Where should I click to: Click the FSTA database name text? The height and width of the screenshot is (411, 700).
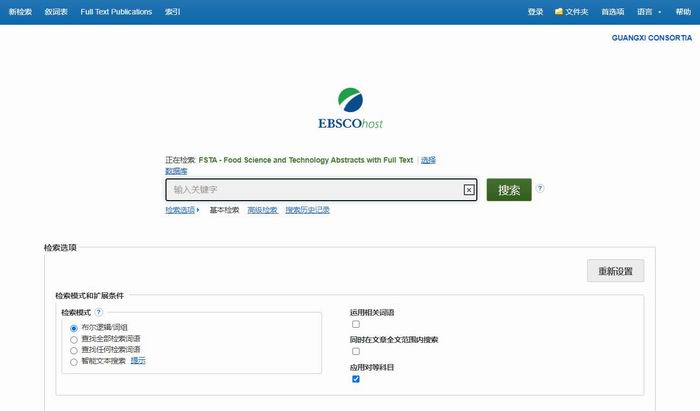coord(306,160)
